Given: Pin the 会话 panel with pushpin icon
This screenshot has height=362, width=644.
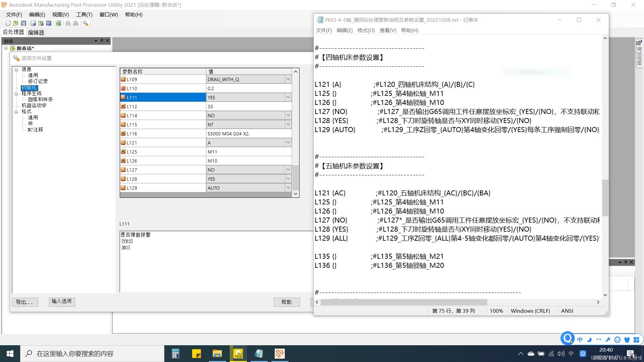Looking at the screenshot, I should click(102, 41).
